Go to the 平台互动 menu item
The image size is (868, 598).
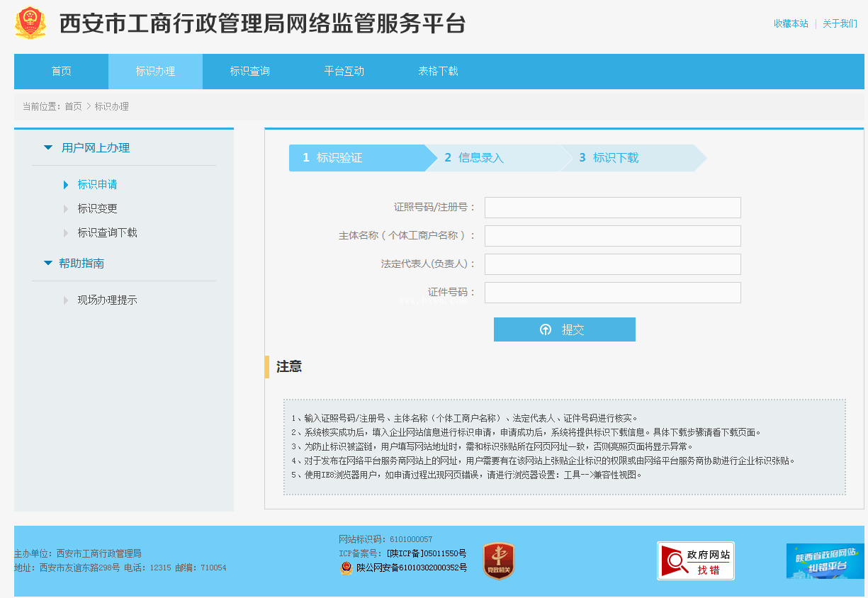pos(344,72)
